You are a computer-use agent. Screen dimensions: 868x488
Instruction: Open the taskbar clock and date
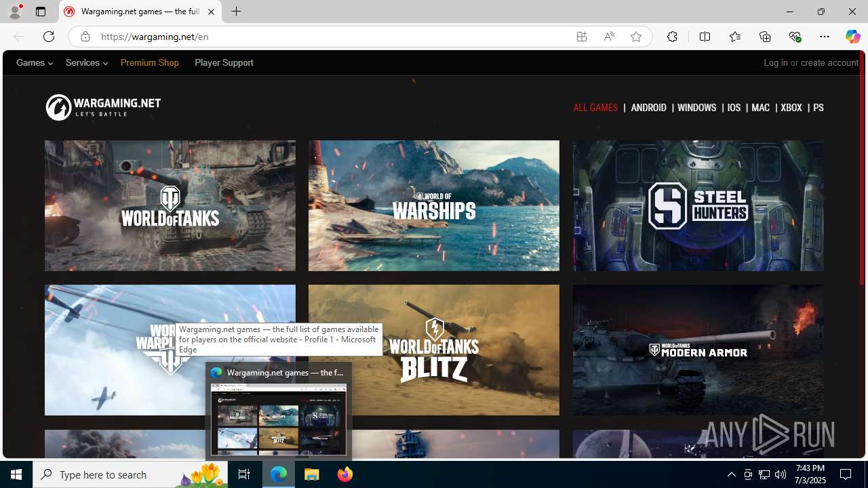click(x=810, y=474)
